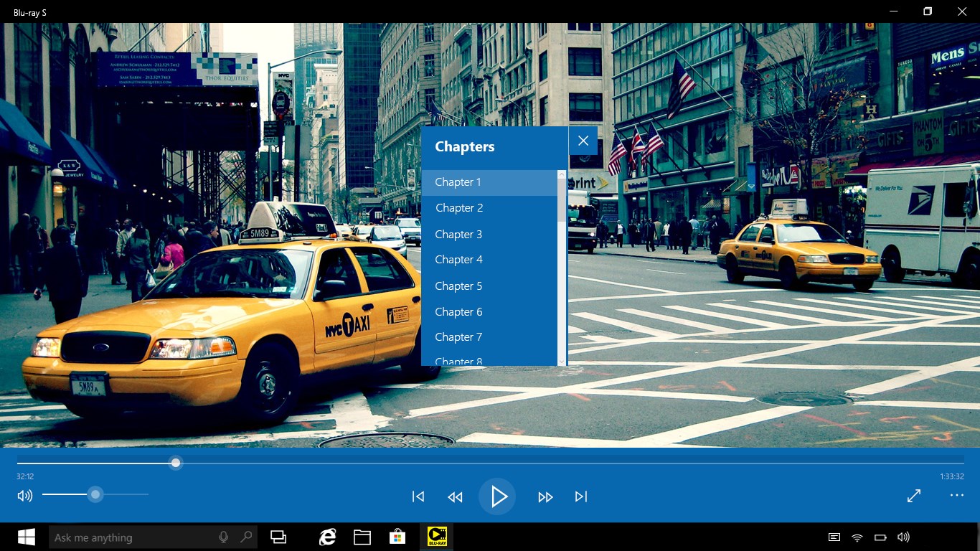The width and height of the screenshot is (980, 551).
Task: Open the more options ellipsis menu
Action: (x=956, y=495)
